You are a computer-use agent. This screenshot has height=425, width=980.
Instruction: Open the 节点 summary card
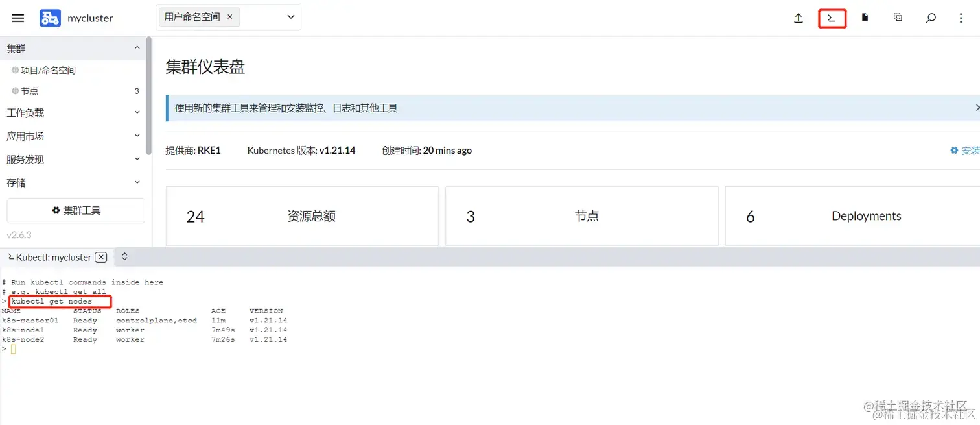[x=582, y=216]
